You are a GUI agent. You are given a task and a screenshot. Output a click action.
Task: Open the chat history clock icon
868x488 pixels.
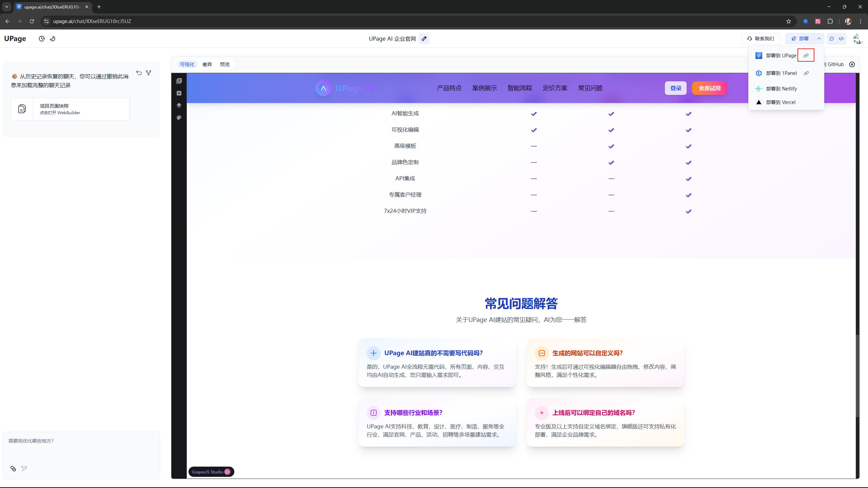click(42, 39)
